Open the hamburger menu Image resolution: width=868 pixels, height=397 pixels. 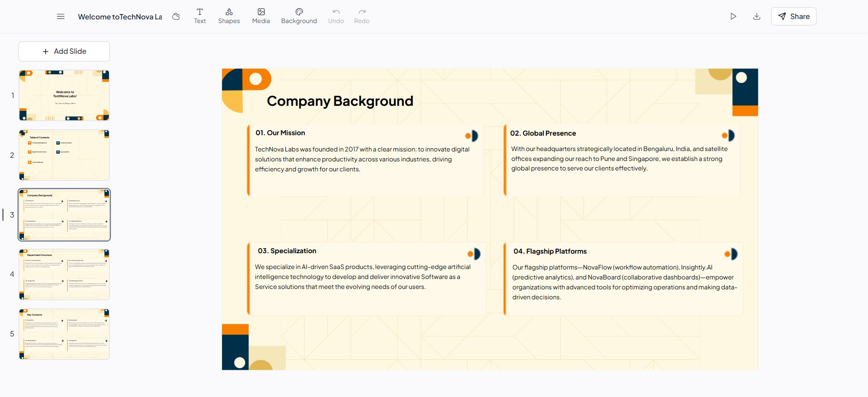pyautogui.click(x=61, y=17)
